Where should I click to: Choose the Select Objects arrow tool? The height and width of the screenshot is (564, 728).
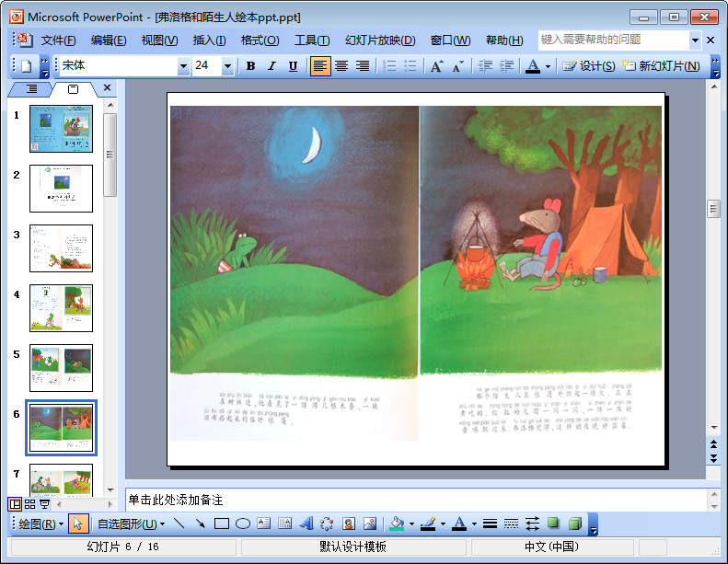coord(77,524)
